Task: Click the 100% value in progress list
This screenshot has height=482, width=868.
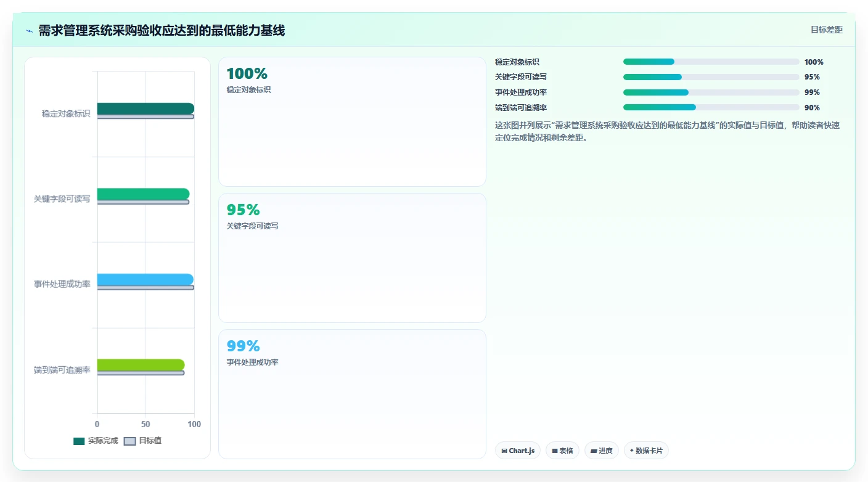Action: (814, 62)
